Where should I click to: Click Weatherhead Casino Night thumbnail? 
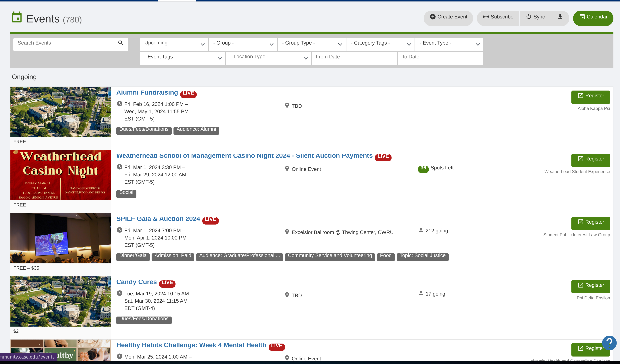coord(60,175)
